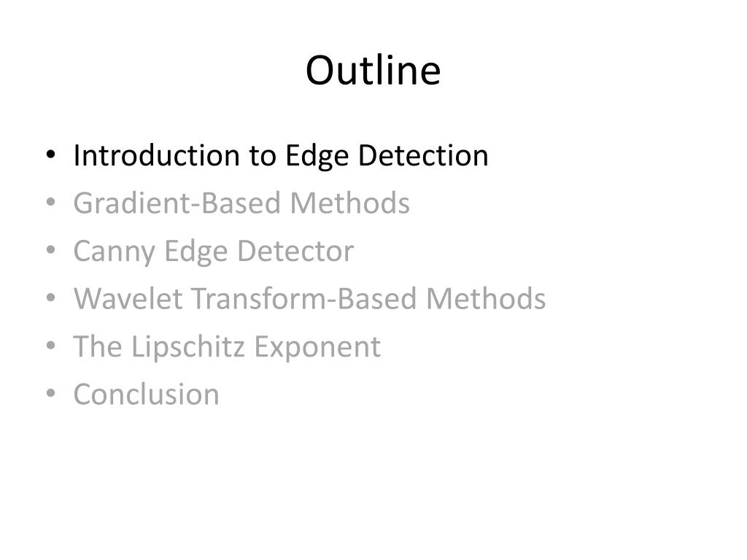Screen dimensions: 747x560
Task: Click the word Detector
Action: [x=295, y=252]
